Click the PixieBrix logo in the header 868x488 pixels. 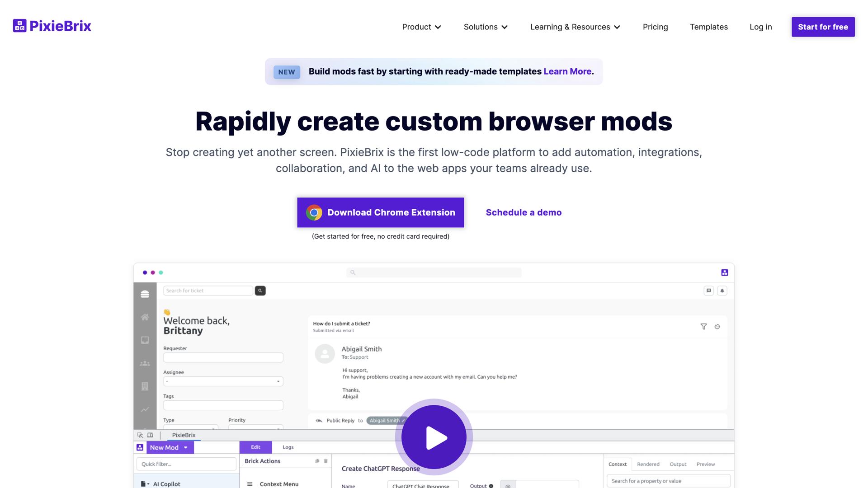click(52, 26)
